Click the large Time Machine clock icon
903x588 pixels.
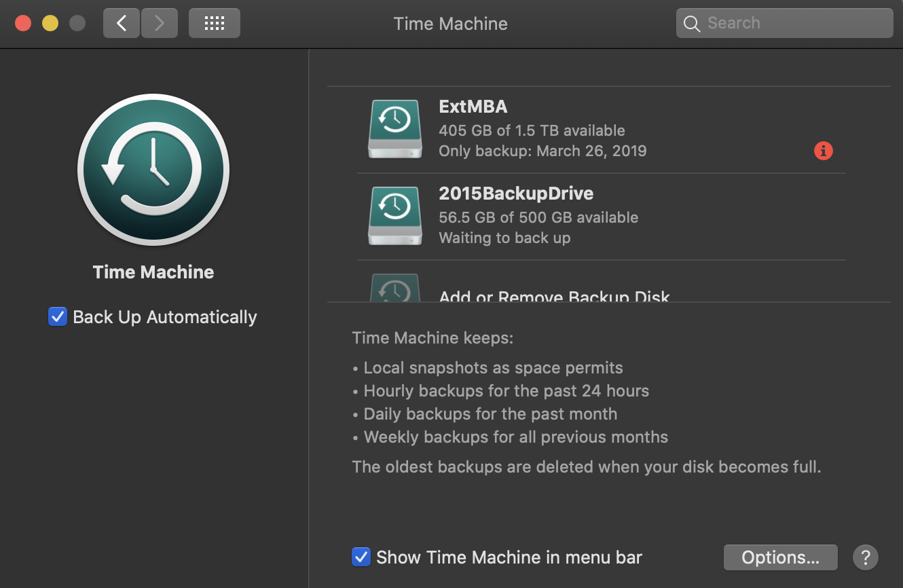coord(153,169)
